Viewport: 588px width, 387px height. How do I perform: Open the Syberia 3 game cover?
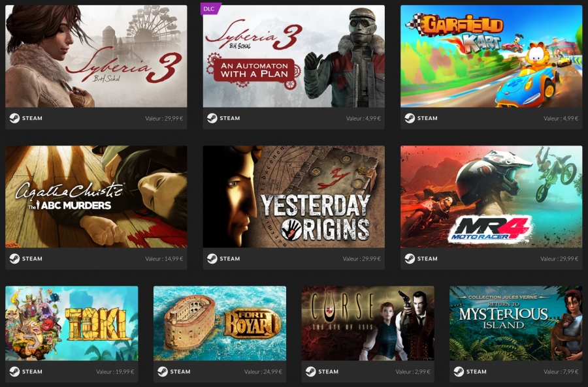[x=96, y=56]
